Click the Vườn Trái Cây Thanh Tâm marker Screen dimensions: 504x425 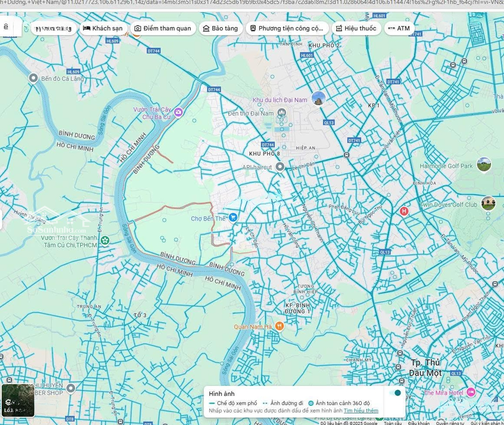[x=105, y=241]
